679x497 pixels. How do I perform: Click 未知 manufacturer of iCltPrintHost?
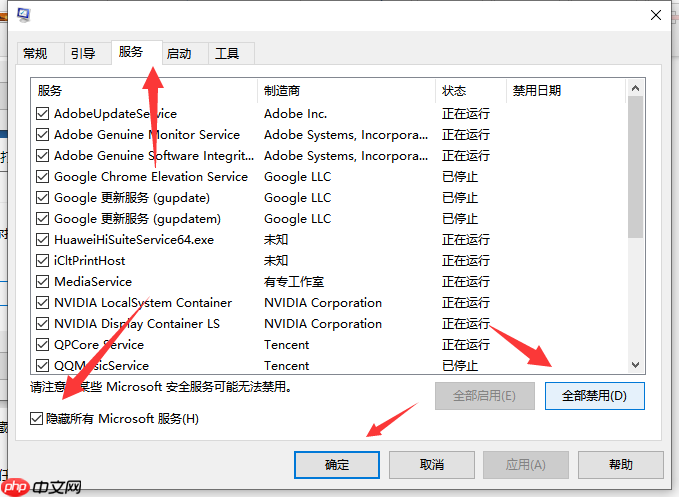(276, 261)
